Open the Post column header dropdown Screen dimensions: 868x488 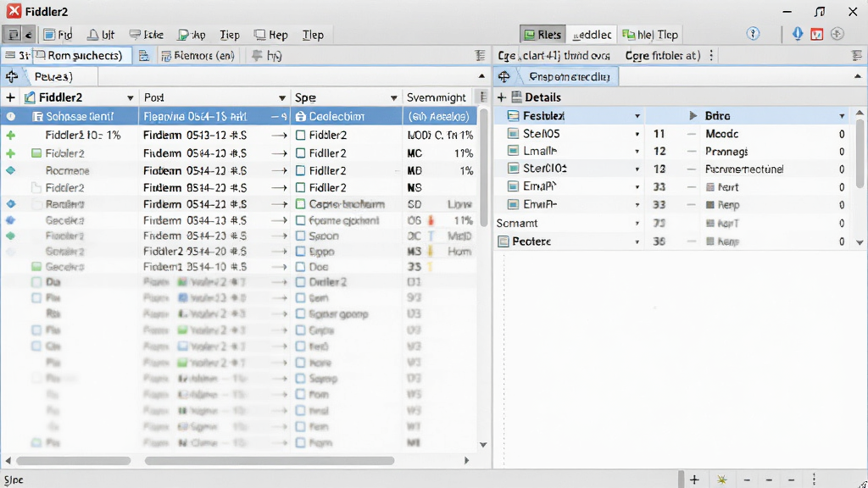(281, 98)
